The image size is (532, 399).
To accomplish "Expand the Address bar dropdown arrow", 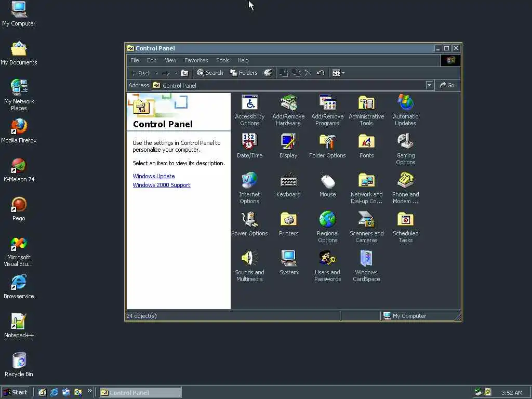I will pyautogui.click(x=429, y=86).
